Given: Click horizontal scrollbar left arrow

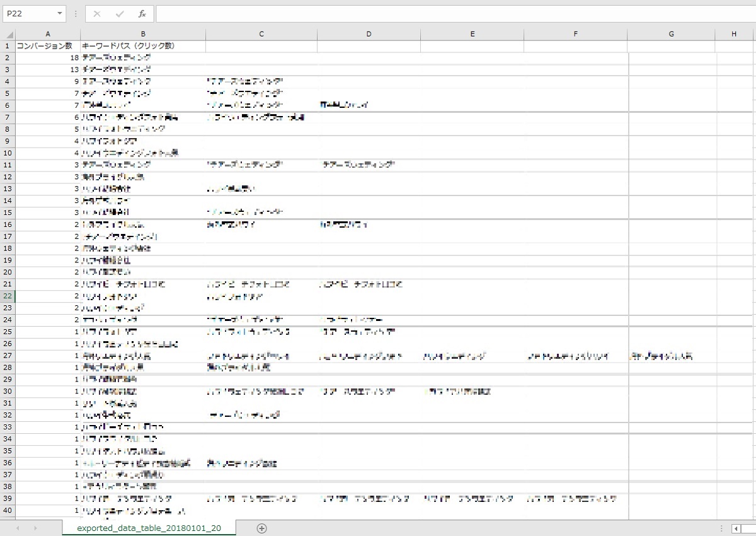Looking at the screenshot, I should click(736, 528).
